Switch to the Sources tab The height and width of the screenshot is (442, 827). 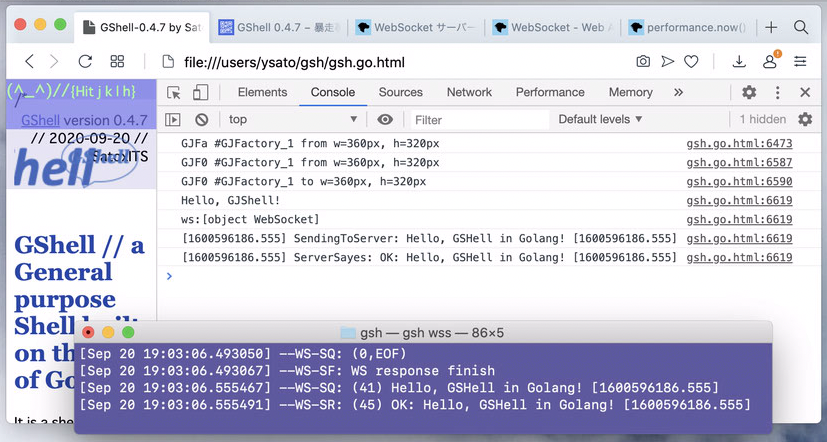400,93
